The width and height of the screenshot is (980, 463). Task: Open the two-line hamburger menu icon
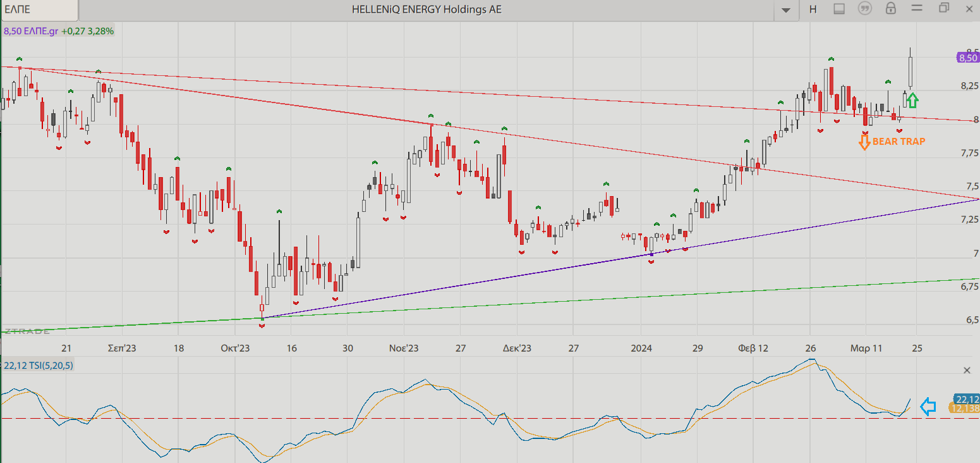coord(917,8)
